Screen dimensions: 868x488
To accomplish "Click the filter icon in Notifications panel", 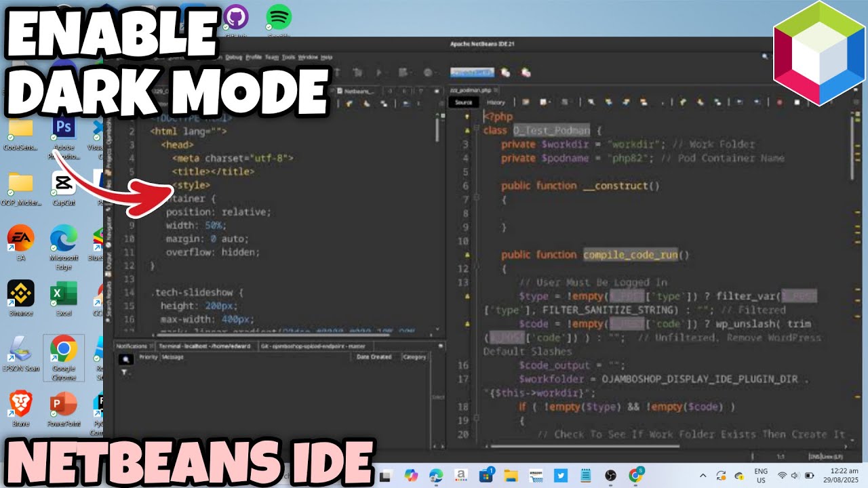I will click(x=124, y=372).
